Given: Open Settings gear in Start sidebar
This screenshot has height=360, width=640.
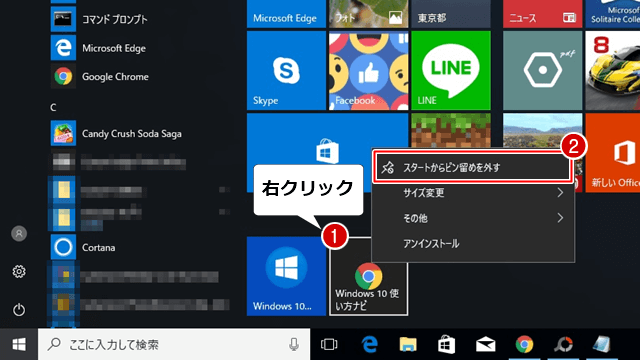Looking at the screenshot, I should [19, 271].
